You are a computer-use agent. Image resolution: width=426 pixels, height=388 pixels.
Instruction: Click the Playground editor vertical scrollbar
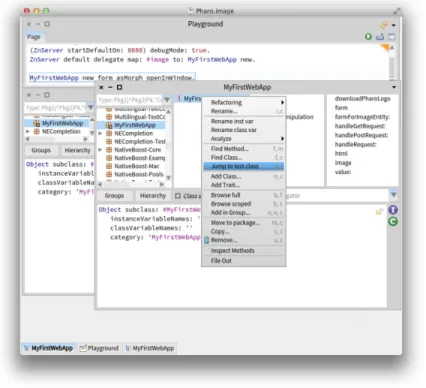[392, 62]
